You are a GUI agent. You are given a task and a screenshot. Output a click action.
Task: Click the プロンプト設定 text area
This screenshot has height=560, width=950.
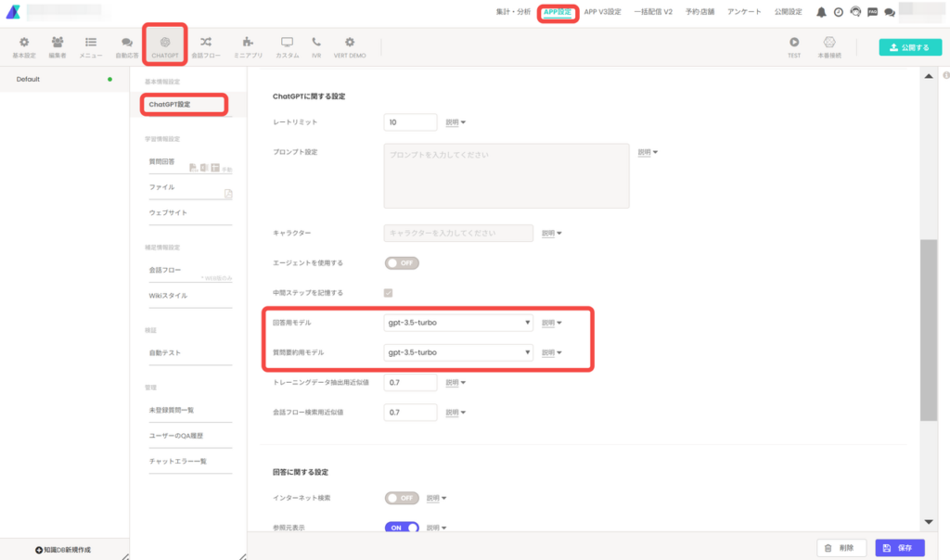click(506, 175)
